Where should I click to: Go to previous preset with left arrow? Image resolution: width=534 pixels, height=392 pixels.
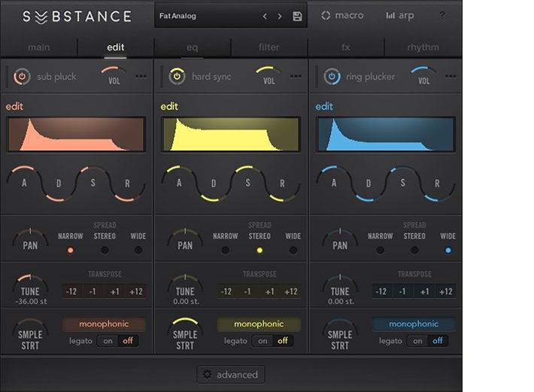pyautogui.click(x=265, y=17)
